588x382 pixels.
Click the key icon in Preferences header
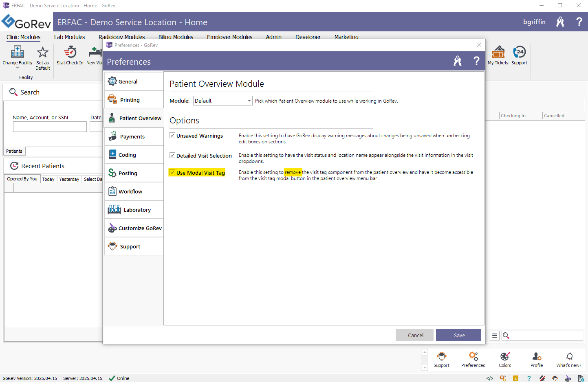pos(458,61)
